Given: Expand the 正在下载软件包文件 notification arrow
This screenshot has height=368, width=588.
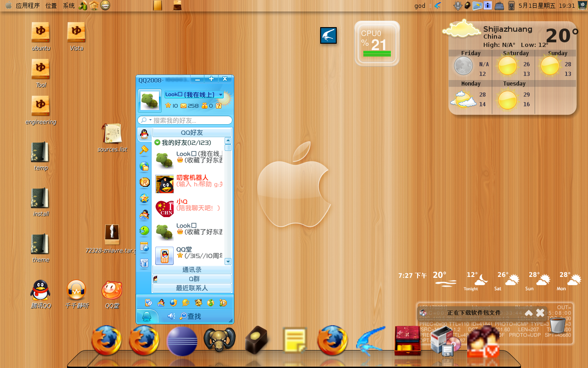Looking at the screenshot, I should (x=529, y=313).
